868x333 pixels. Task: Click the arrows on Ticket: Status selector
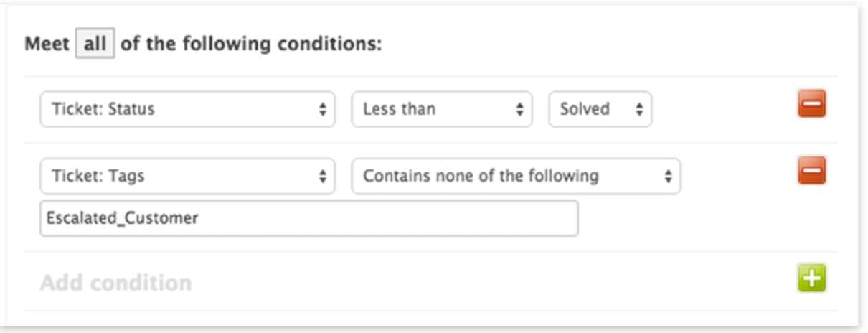click(x=322, y=109)
